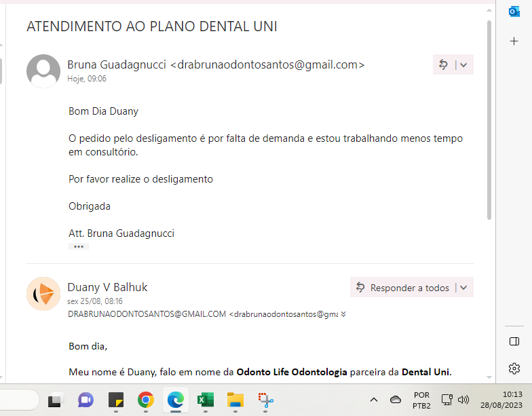This screenshot has height=416, width=532.
Task: Click Responder a todos button
Action: [x=402, y=288]
